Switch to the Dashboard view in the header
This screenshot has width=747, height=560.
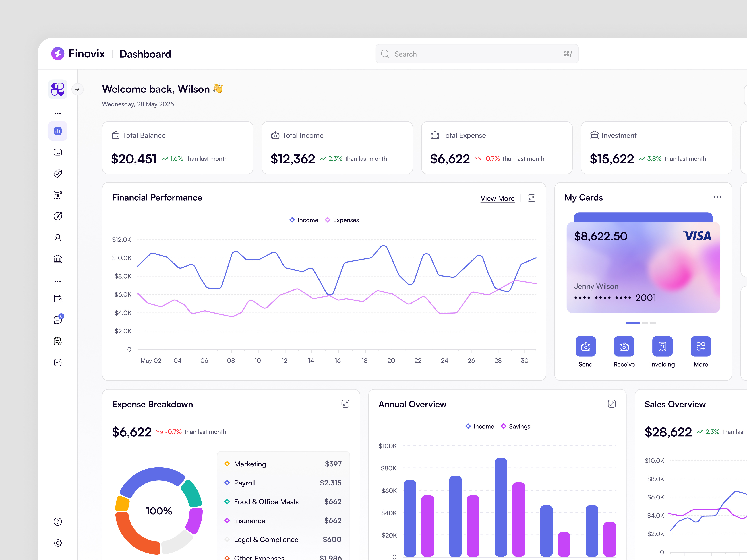coord(145,54)
